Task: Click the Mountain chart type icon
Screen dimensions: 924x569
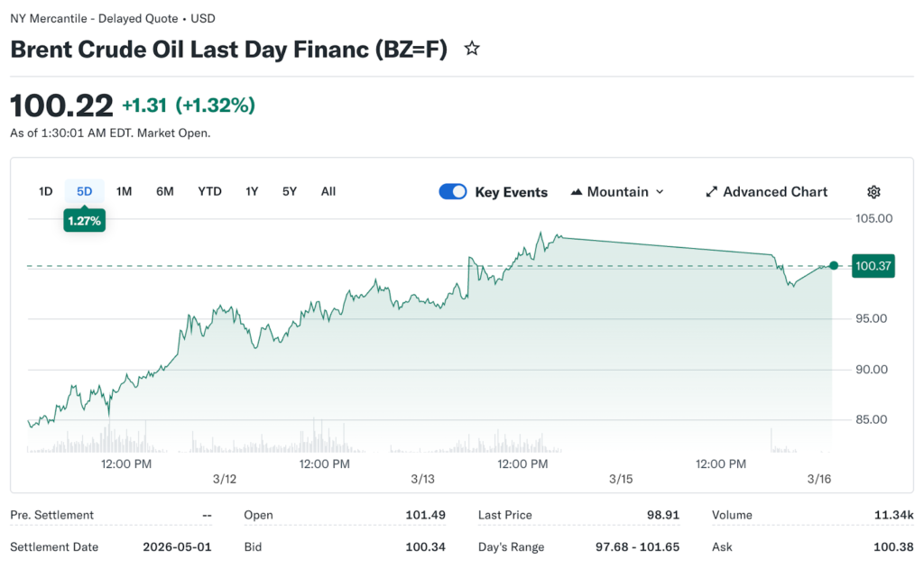Action: (x=577, y=192)
